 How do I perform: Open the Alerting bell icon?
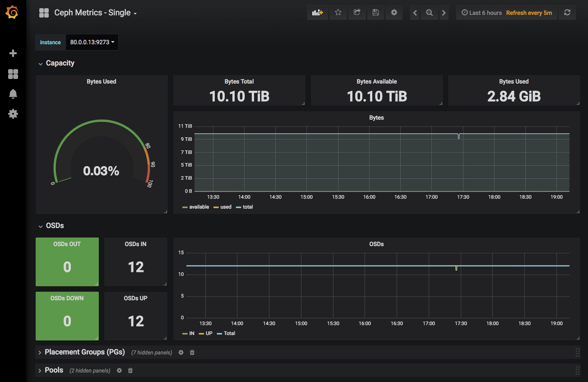click(x=13, y=94)
